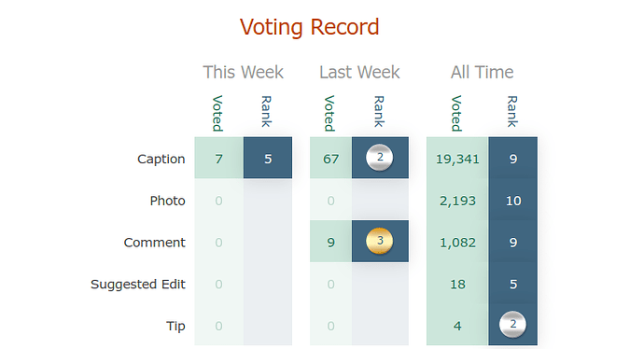The image size is (644, 349).
Task: Click All Time Photo voted count 2,193
Action: [457, 201]
